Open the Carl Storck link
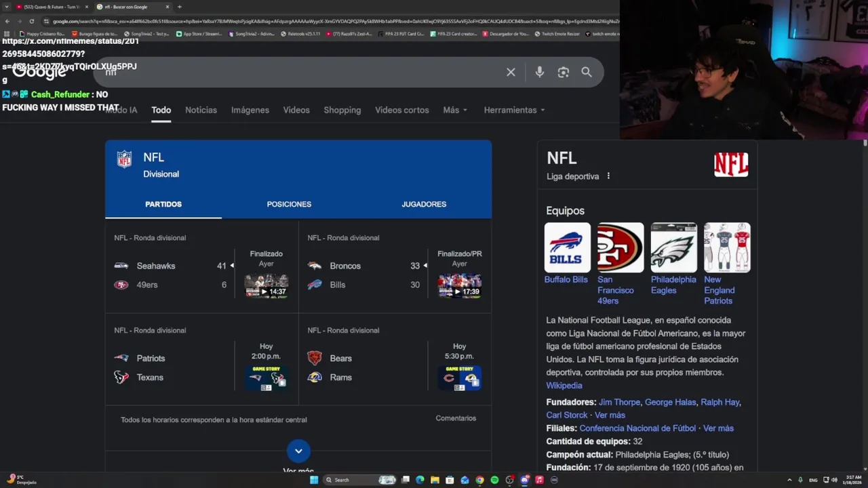 [567, 415]
